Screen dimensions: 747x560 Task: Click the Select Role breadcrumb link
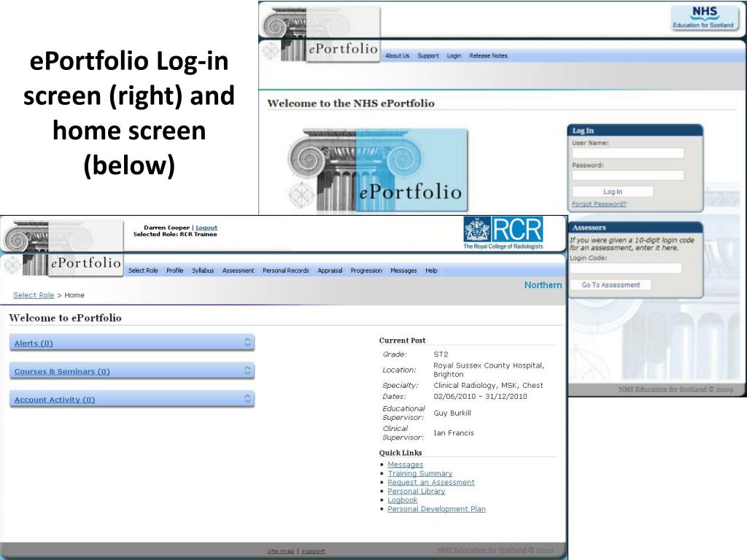pos(34,295)
